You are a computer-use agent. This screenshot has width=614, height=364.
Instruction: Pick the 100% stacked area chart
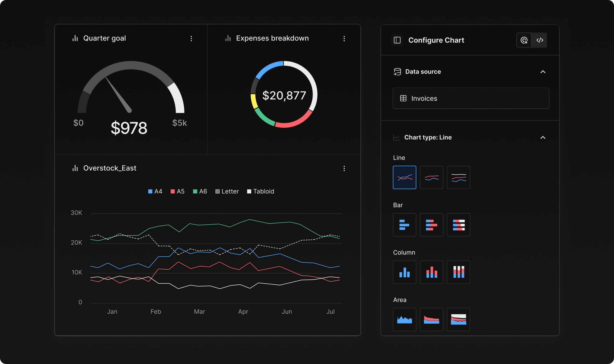(458, 320)
